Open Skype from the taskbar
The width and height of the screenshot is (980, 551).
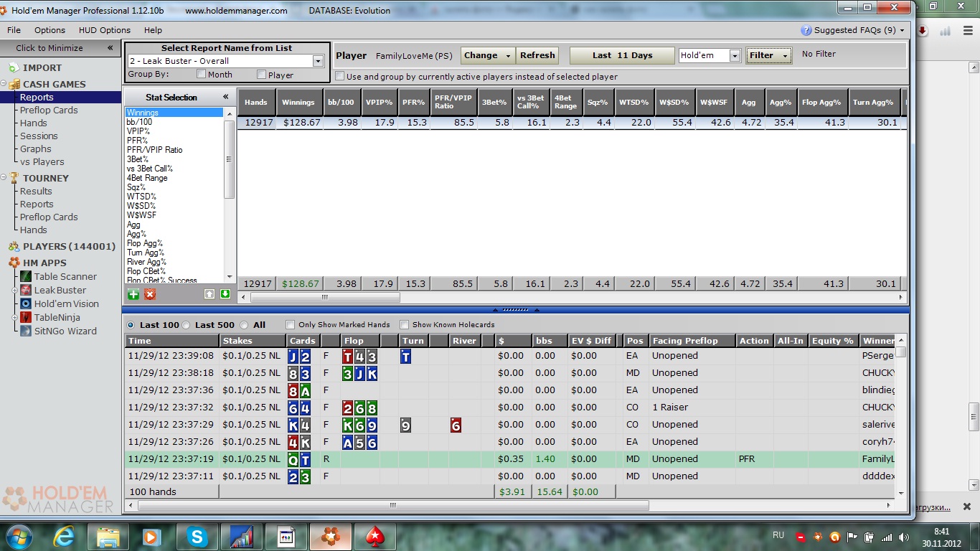tap(196, 536)
